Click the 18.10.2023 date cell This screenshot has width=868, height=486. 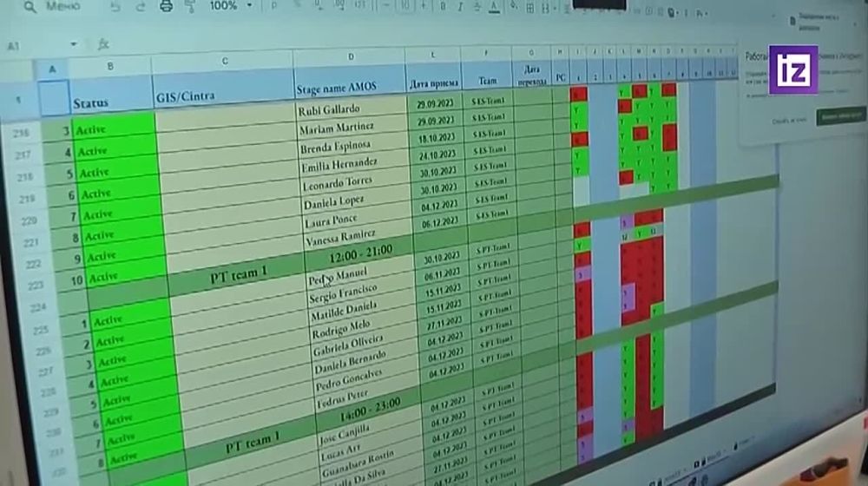pyautogui.click(x=437, y=137)
